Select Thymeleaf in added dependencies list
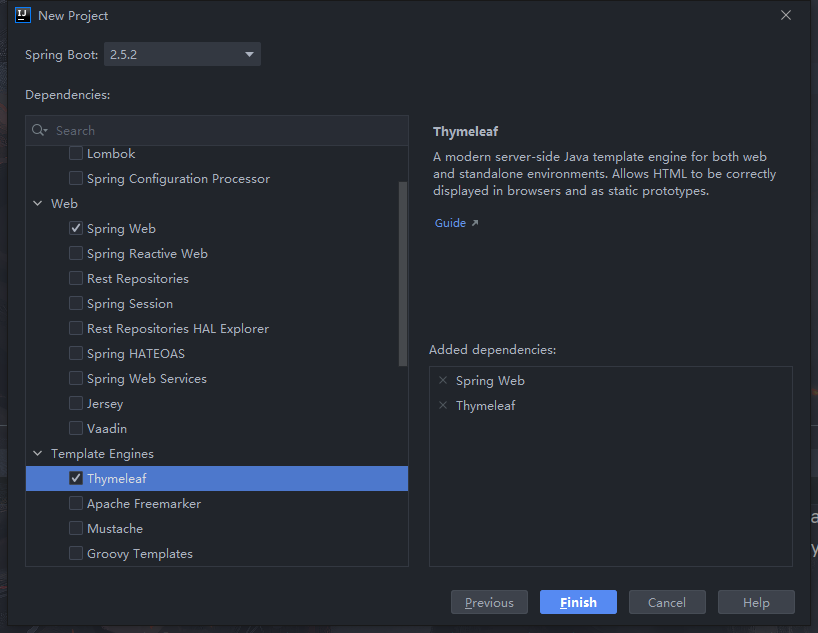The image size is (818, 633). 485,405
